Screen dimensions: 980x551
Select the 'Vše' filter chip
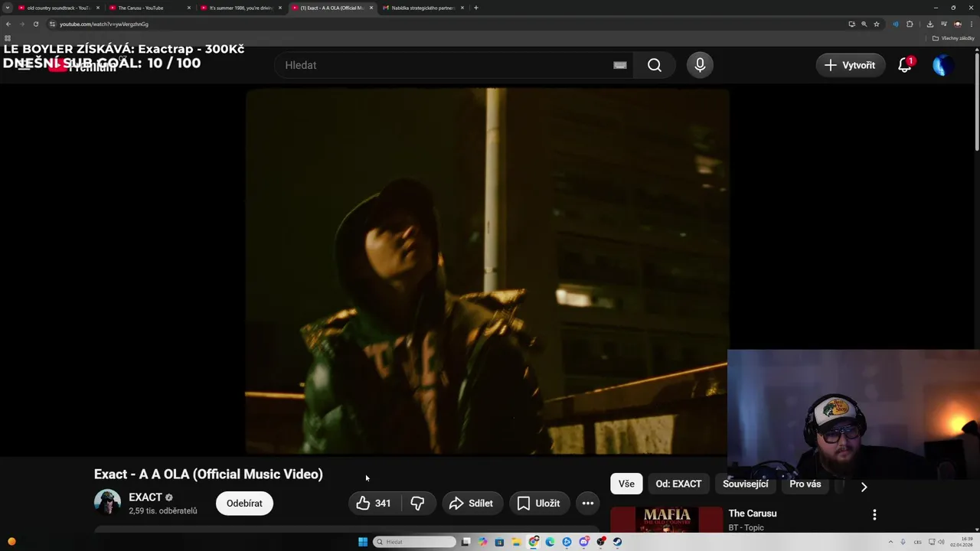coord(626,484)
